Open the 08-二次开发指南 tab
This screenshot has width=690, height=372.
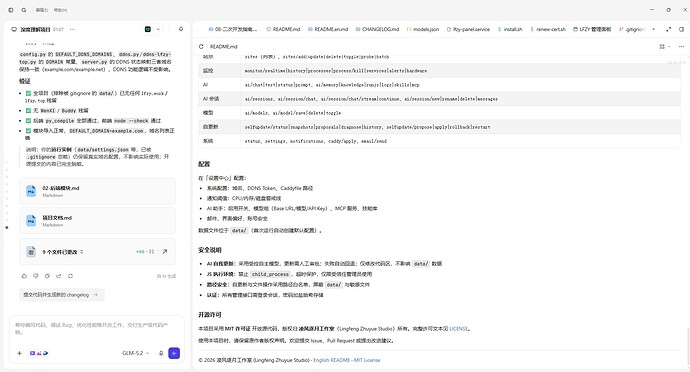pos(233,29)
